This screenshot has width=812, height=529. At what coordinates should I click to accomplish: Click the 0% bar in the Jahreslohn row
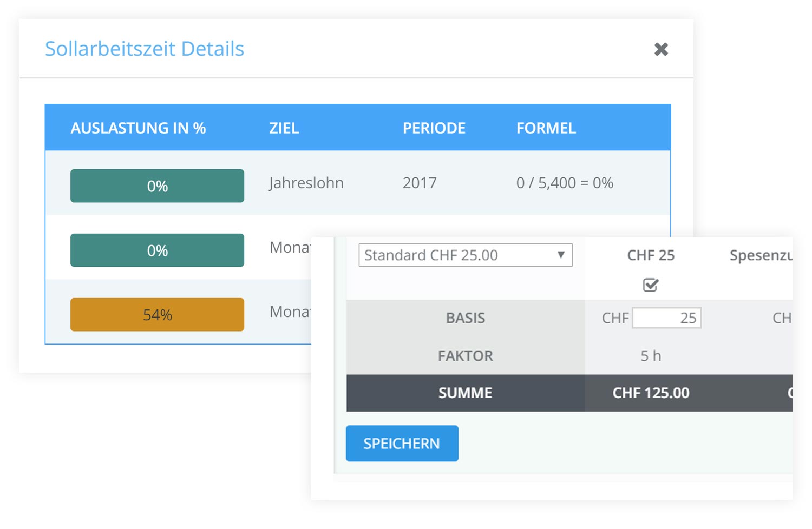click(157, 186)
